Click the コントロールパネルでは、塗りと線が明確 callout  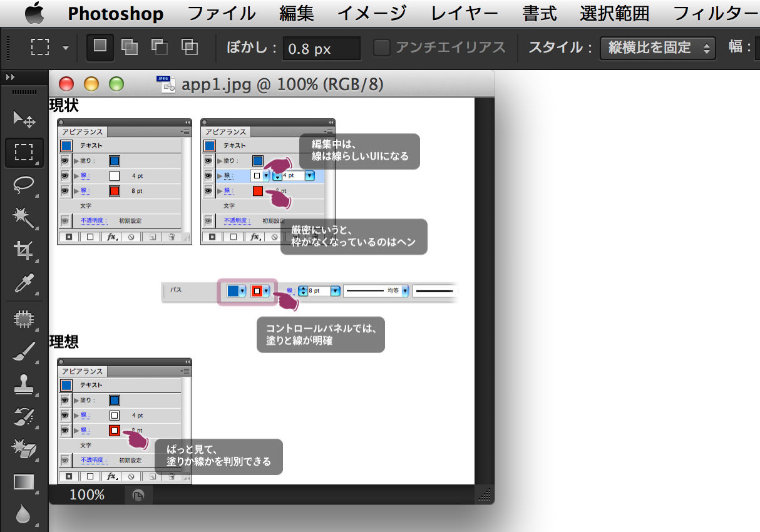tap(321, 335)
